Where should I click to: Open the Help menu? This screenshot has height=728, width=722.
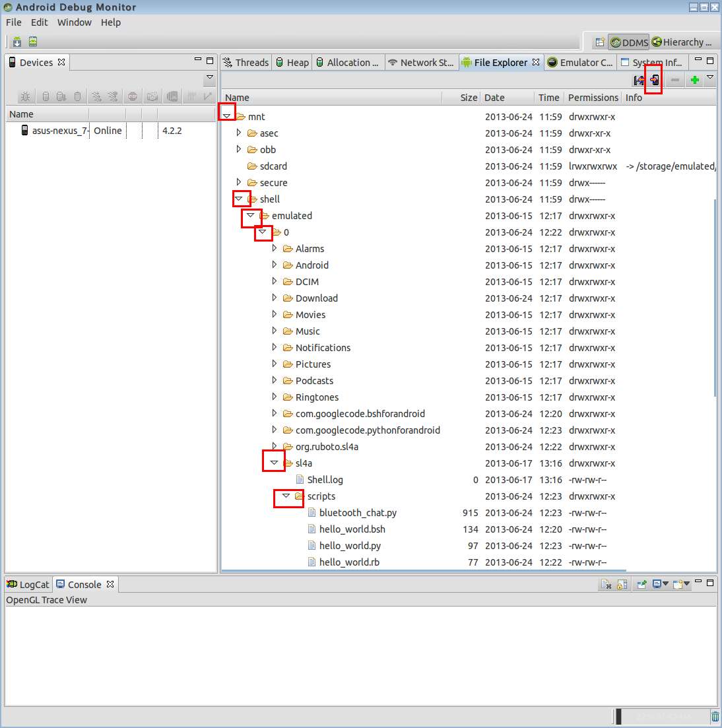click(110, 22)
